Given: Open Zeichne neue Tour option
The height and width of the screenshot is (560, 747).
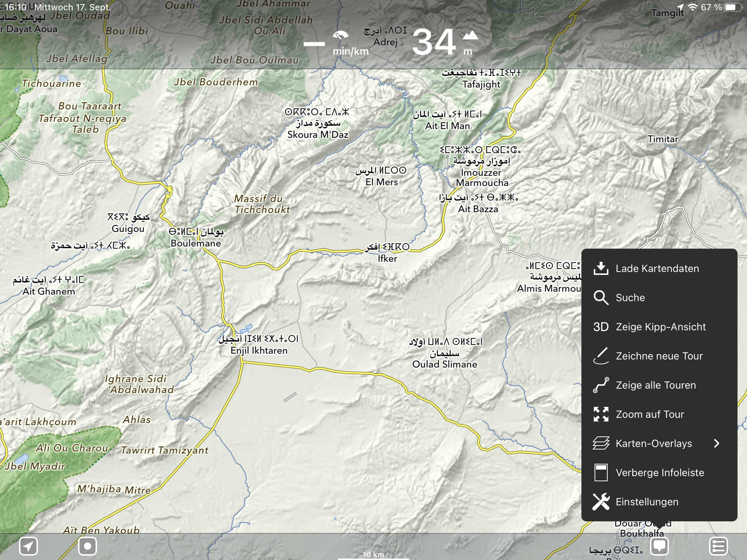Looking at the screenshot, I should coord(659,356).
